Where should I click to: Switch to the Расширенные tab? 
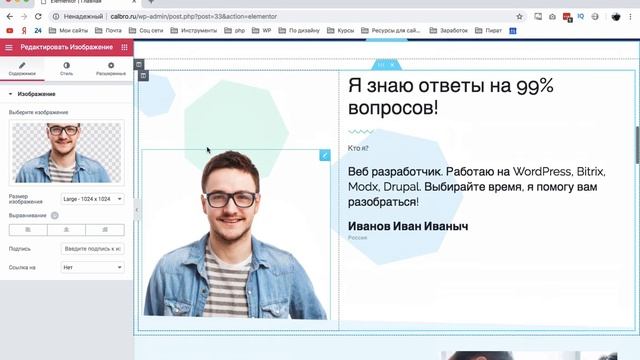coord(111,69)
